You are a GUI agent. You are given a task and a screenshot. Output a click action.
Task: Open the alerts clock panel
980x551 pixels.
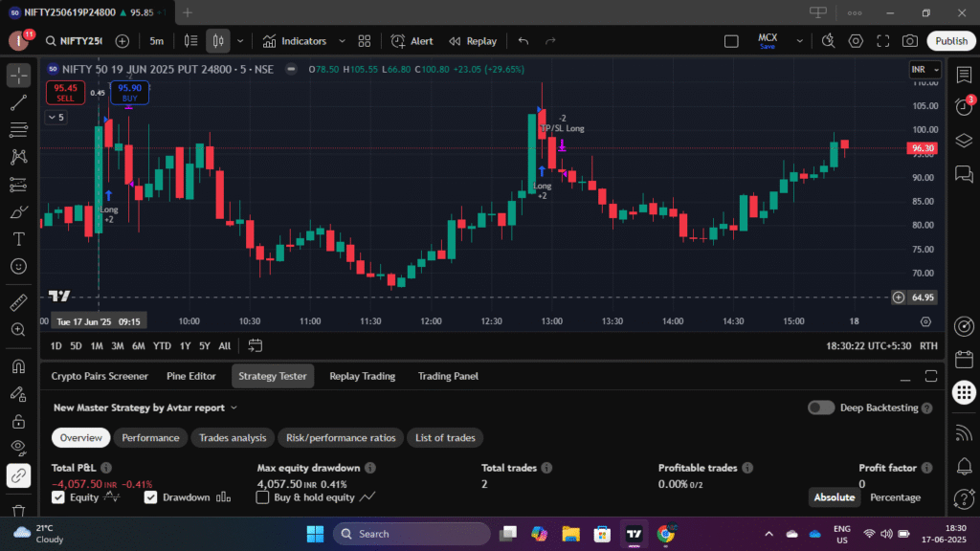point(964,107)
